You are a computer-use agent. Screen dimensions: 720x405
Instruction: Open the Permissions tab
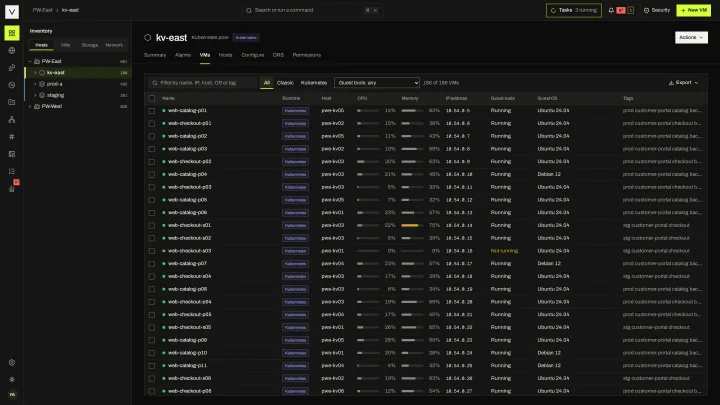[307, 55]
